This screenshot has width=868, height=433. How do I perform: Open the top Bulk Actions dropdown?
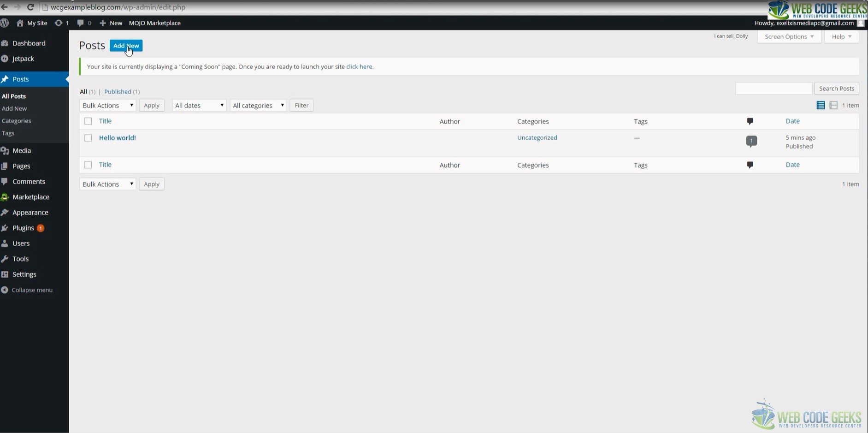108,105
